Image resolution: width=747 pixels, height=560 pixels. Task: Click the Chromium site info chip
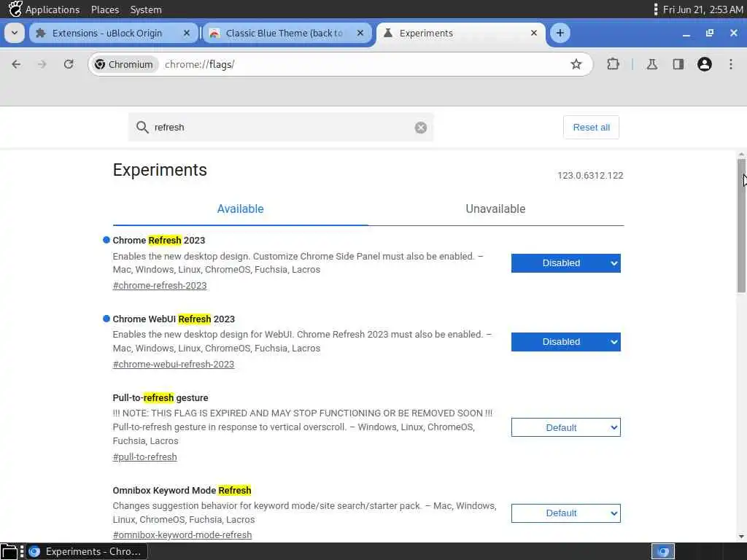(x=124, y=64)
